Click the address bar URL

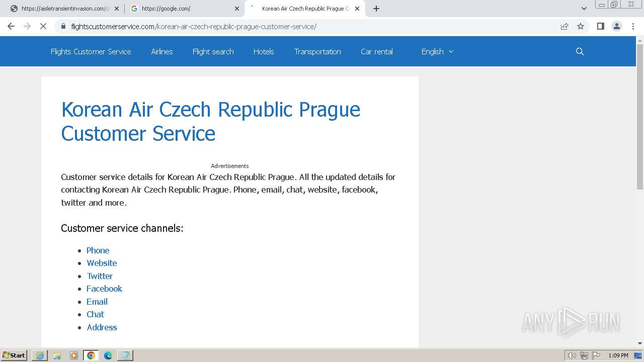point(194,26)
